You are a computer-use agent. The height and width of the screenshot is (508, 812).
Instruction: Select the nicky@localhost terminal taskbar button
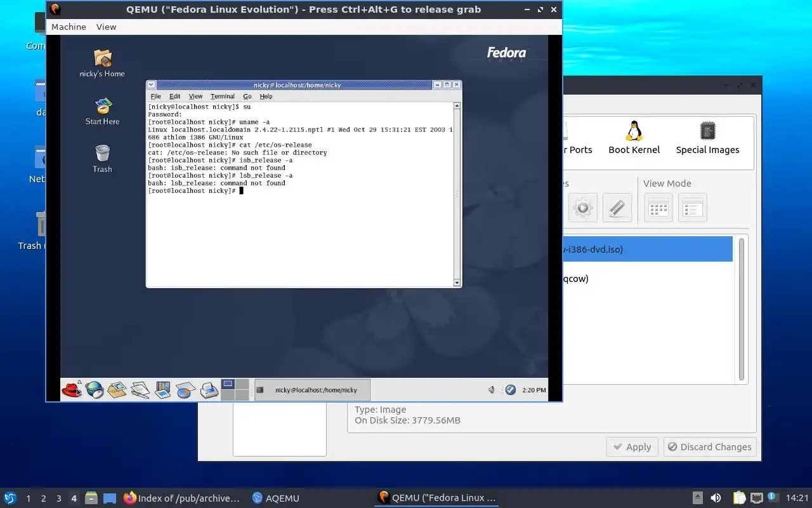point(311,390)
